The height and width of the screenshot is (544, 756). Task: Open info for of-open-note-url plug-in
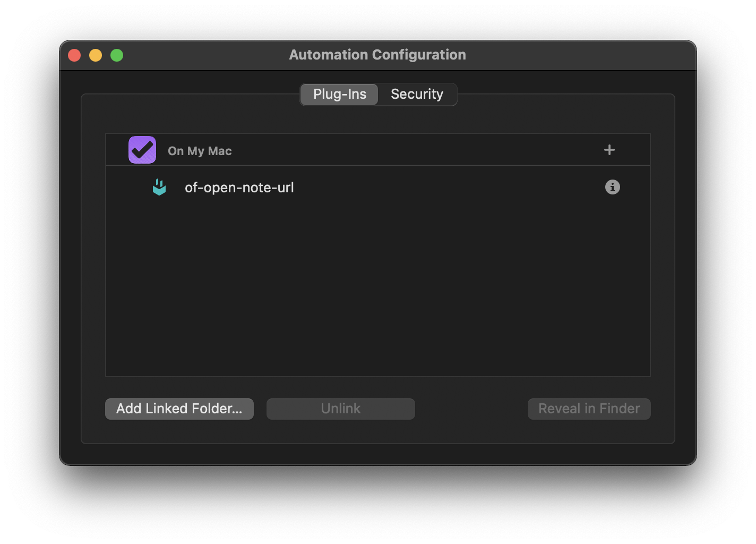[x=612, y=187]
